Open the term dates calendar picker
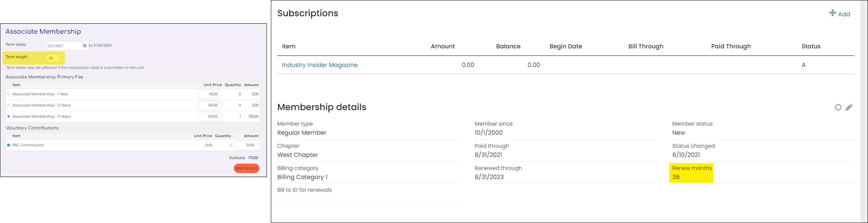This screenshot has height=223, width=868. 84,46
